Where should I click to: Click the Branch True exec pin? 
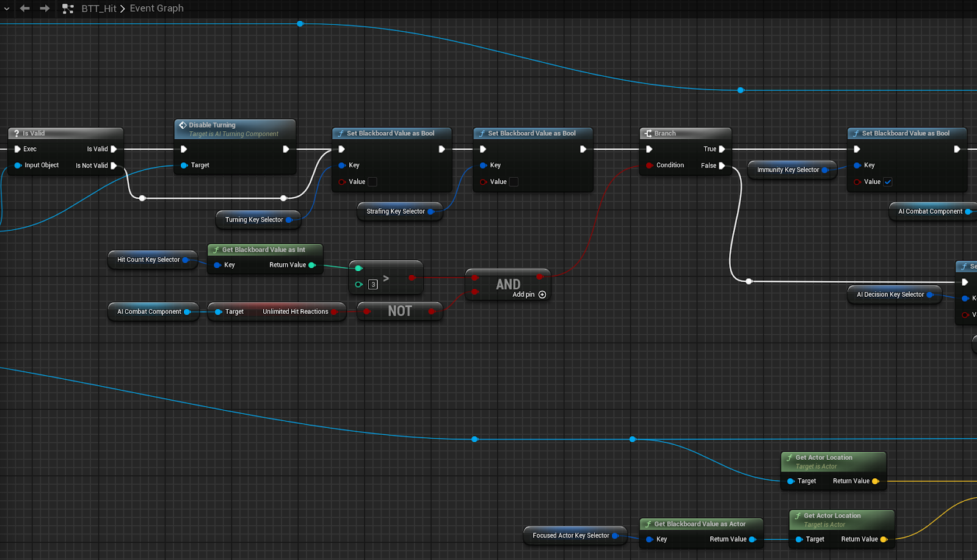pyautogui.click(x=722, y=149)
